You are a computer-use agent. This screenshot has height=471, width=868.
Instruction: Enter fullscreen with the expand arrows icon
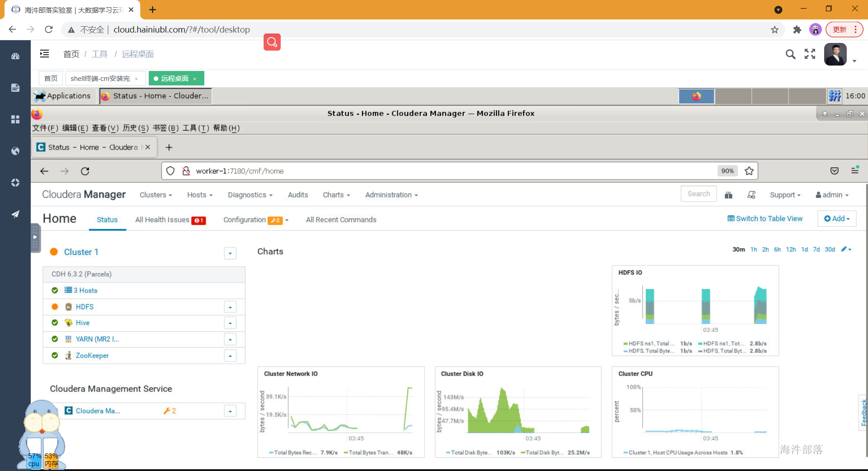point(810,54)
